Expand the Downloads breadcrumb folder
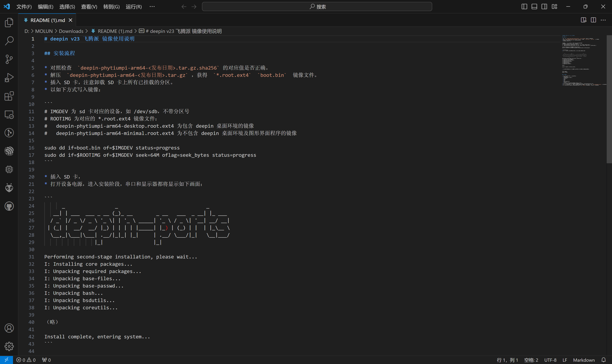 point(71,31)
